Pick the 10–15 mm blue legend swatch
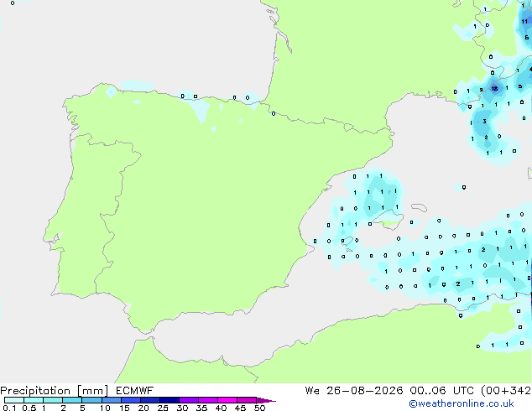 coord(112,400)
